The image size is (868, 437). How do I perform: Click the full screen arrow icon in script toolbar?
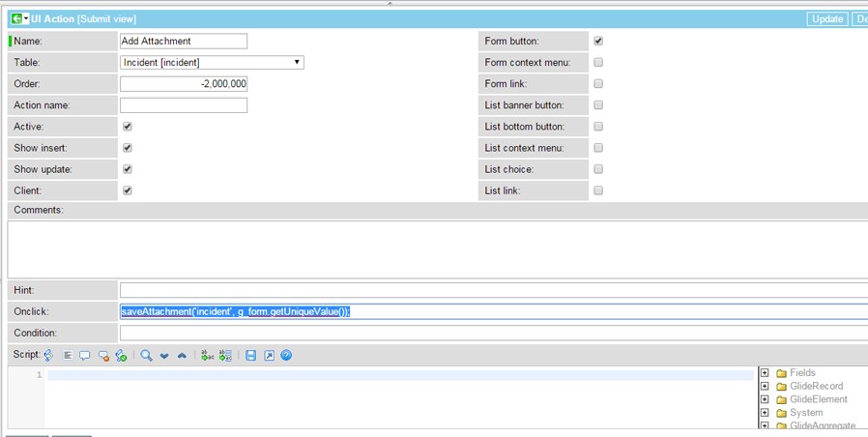pyautogui.click(x=269, y=356)
